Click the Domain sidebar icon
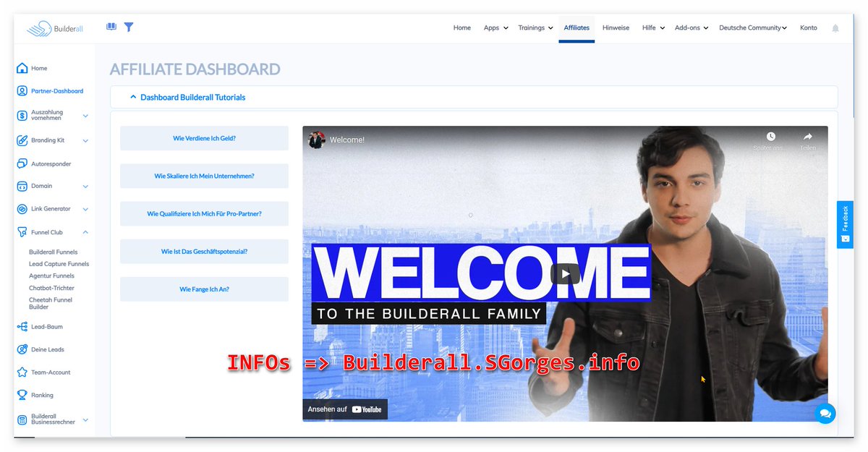The height and width of the screenshot is (452, 868). point(22,186)
